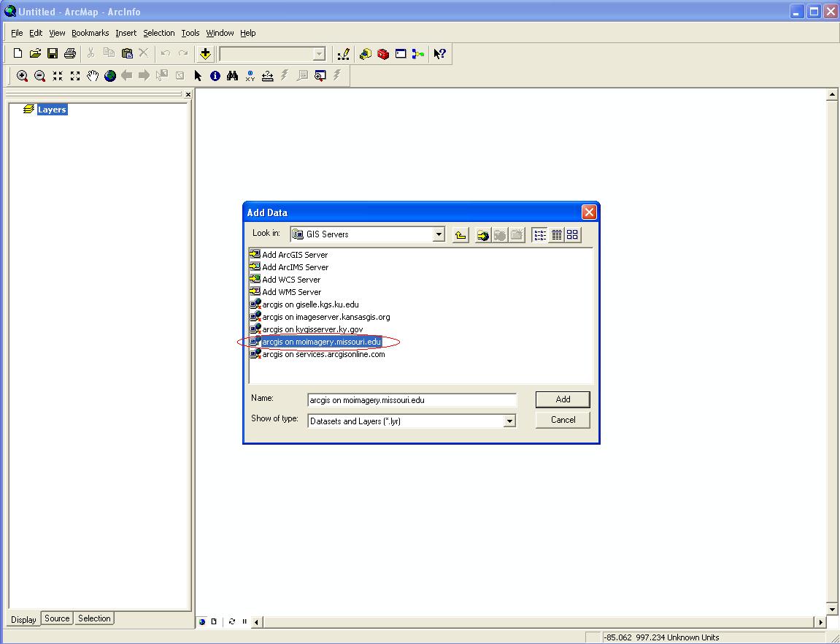The width and height of the screenshot is (840, 644).
Task: Click the Fixed Zoom Out arrows icon
Action: tap(75, 76)
